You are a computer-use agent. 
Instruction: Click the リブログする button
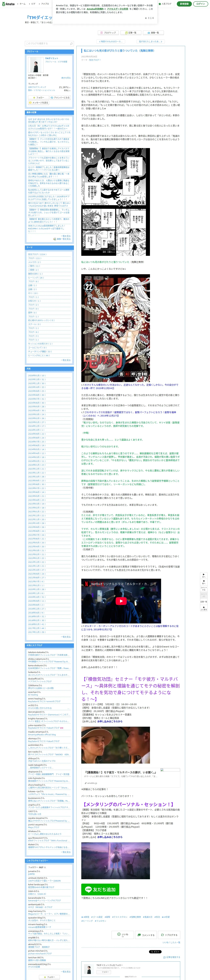click(169, 935)
